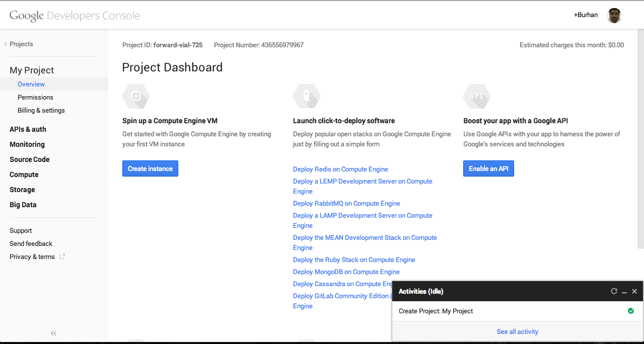Select Overview in the sidebar

tap(31, 84)
